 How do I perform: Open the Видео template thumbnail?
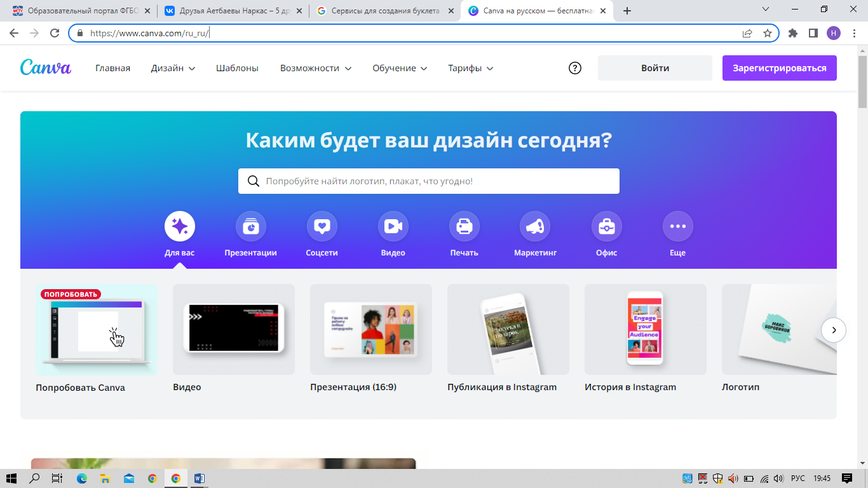[x=234, y=329]
